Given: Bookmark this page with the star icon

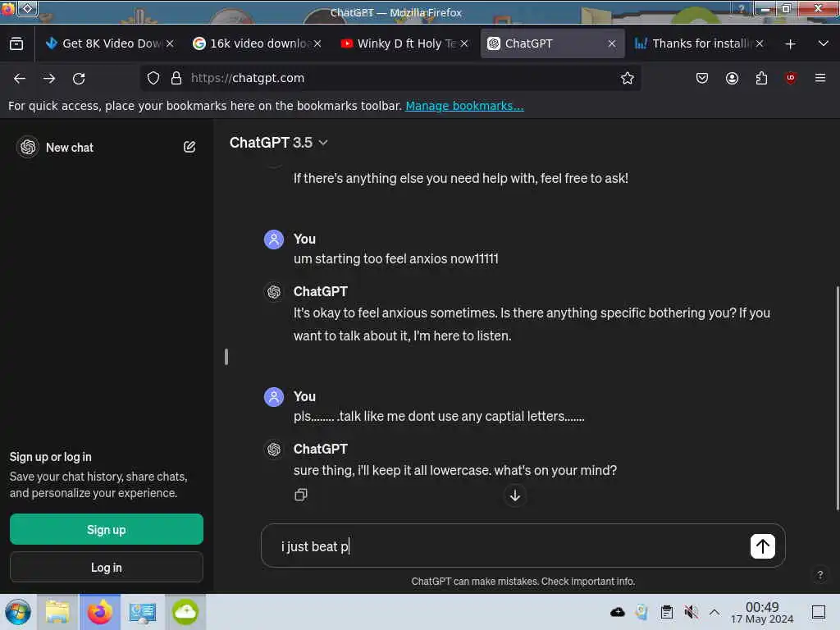Looking at the screenshot, I should point(628,78).
